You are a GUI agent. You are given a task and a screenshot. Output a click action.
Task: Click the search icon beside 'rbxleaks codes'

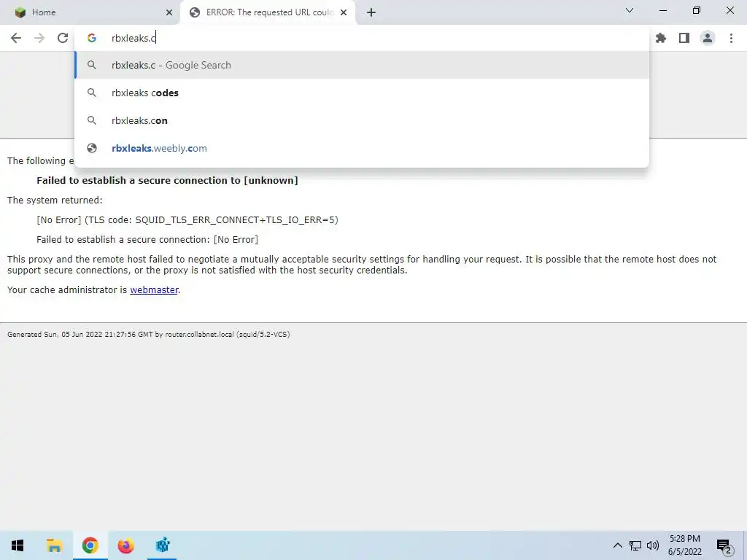coord(92,93)
